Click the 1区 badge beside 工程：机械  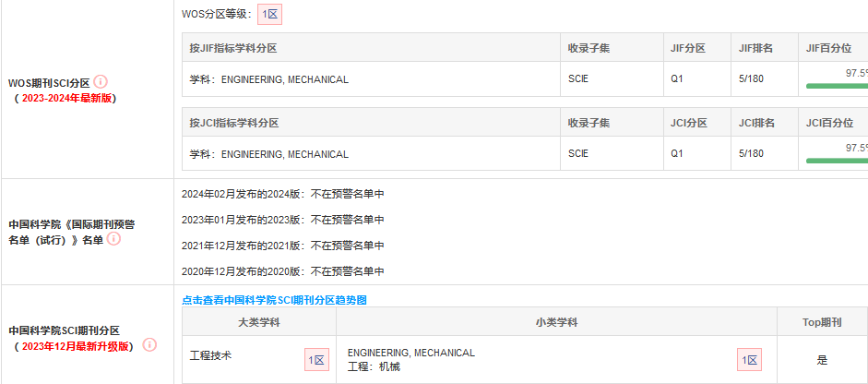pos(749,360)
